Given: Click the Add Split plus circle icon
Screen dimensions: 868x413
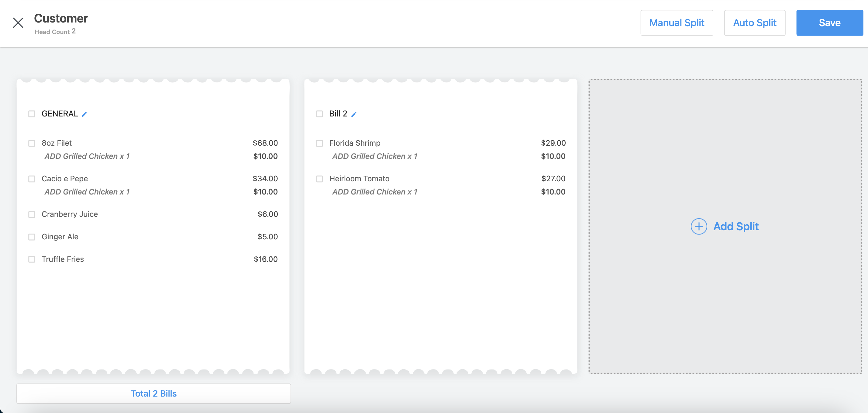Looking at the screenshot, I should coord(698,226).
